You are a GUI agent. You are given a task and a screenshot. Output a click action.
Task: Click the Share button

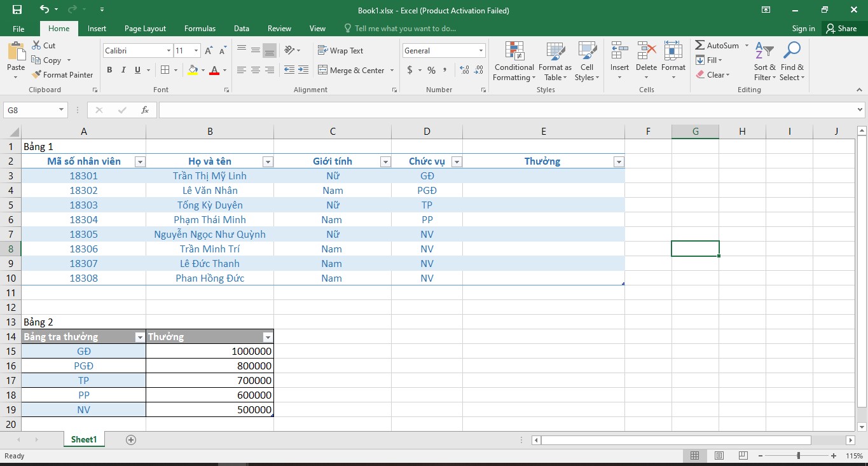841,29
